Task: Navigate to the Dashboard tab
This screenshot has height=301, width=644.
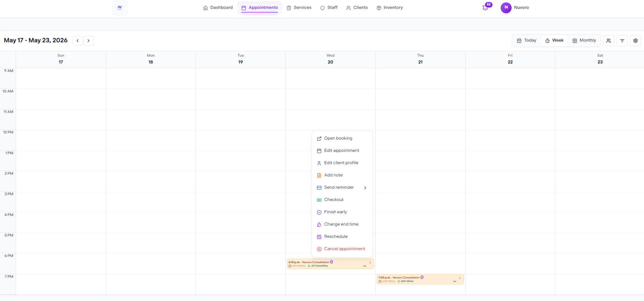Action: pos(218,8)
